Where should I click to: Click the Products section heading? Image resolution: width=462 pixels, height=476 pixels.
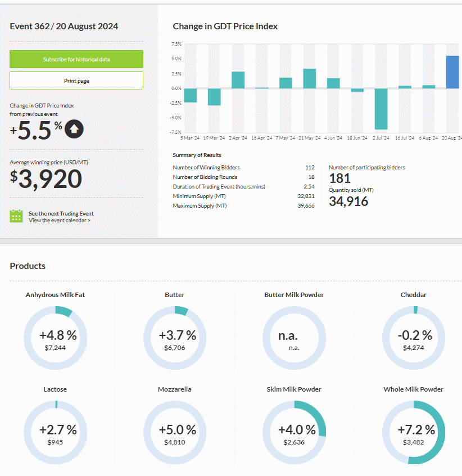(28, 266)
